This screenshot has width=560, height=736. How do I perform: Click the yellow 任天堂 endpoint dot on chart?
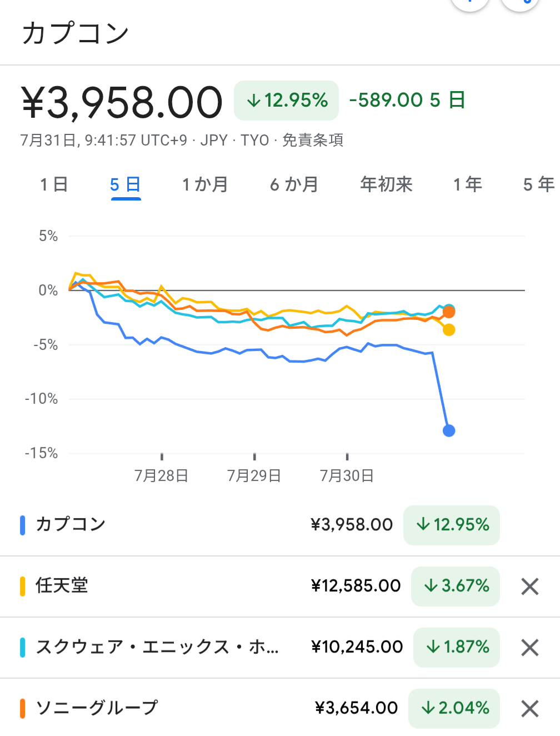449,330
